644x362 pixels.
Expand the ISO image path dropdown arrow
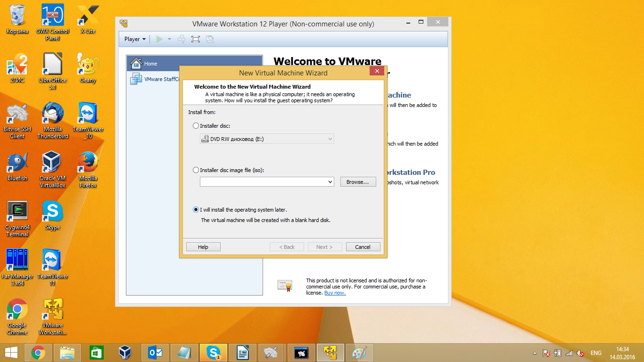[330, 182]
